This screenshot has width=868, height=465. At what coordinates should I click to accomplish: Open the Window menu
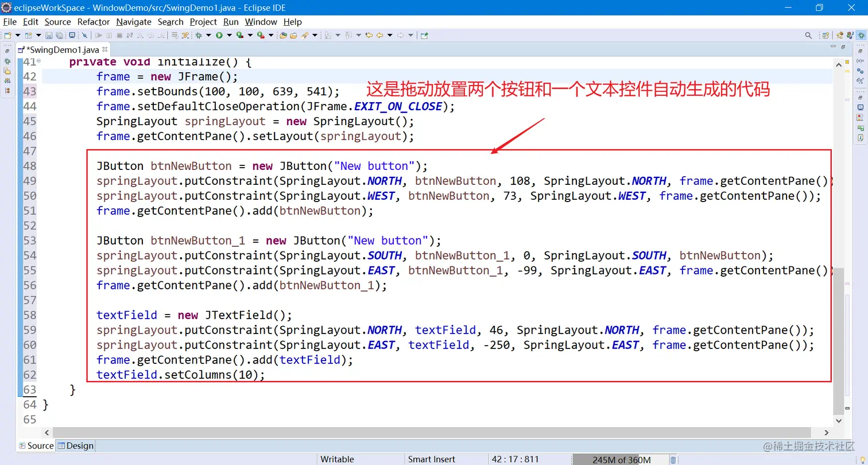tap(261, 22)
